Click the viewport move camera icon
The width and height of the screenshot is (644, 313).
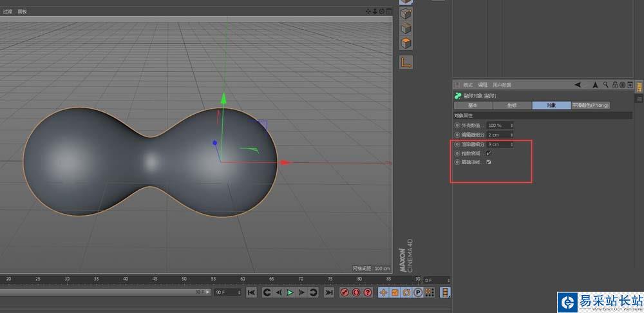click(x=368, y=12)
